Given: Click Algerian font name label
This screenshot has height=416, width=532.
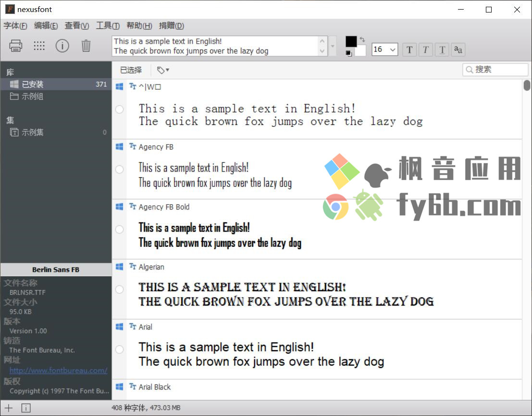Looking at the screenshot, I should click(151, 267).
